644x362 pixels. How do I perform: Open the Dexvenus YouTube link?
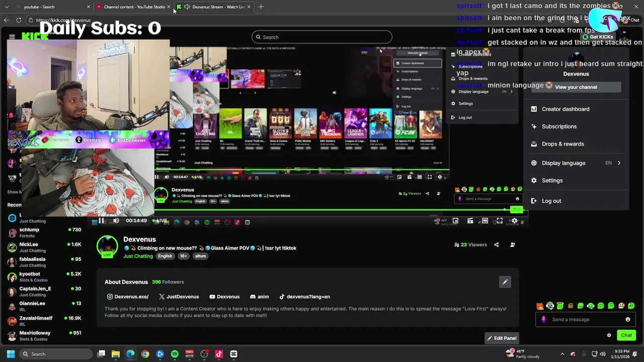tap(224, 297)
